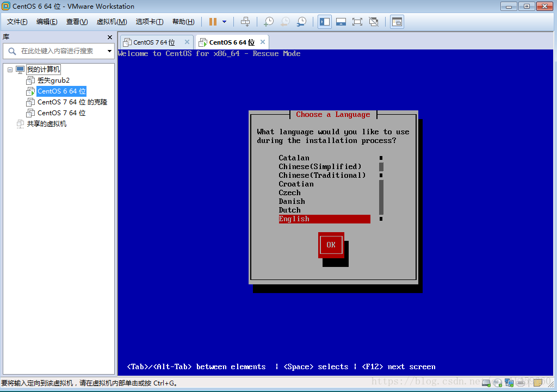Open the 选项卡(T) menu
557x392 pixels.
(x=149, y=22)
